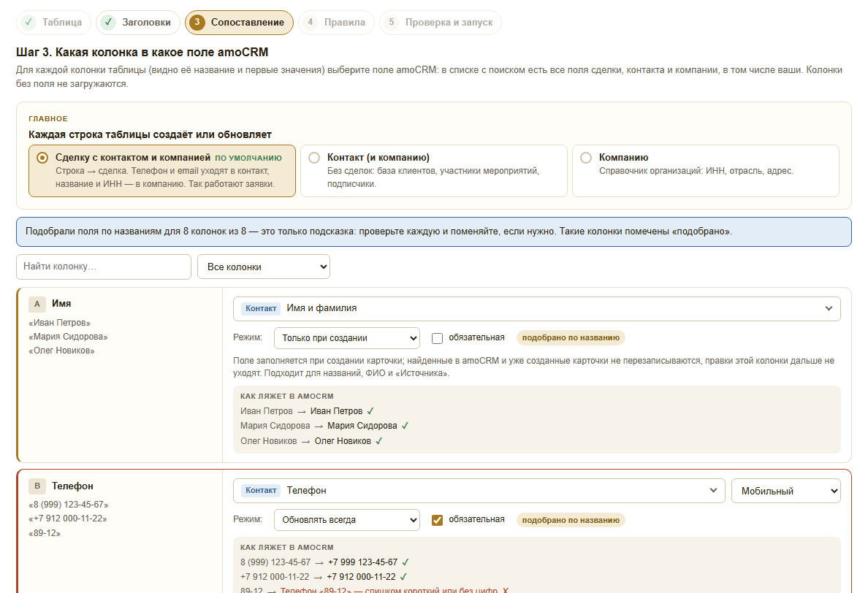Open the 'Обновлять всегда' mode dropdown

(x=347, y=520)
